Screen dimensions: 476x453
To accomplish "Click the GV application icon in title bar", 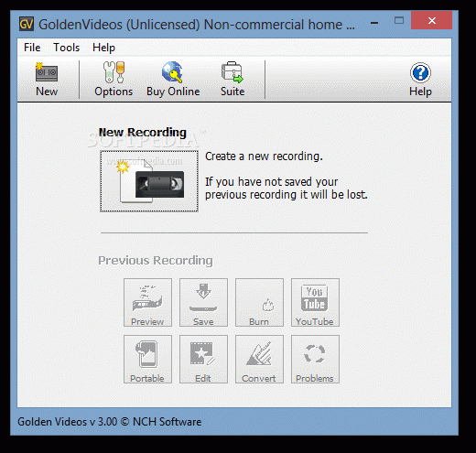I will (27, 24).
